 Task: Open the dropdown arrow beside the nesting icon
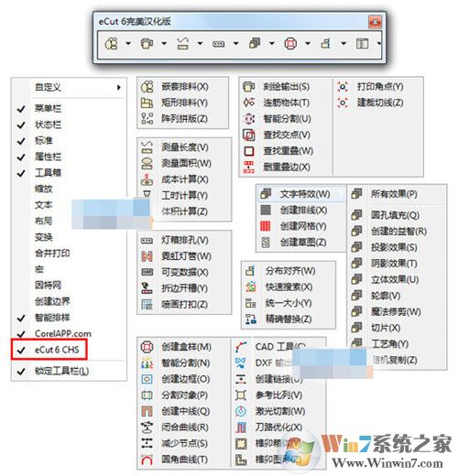128,44
